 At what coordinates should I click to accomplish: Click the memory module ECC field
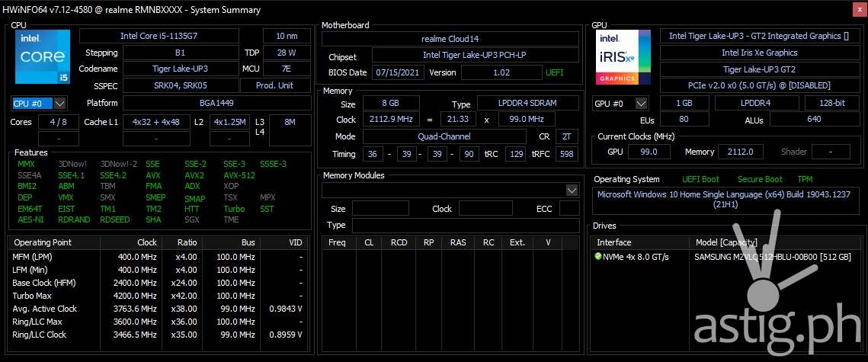coord(569,209)
